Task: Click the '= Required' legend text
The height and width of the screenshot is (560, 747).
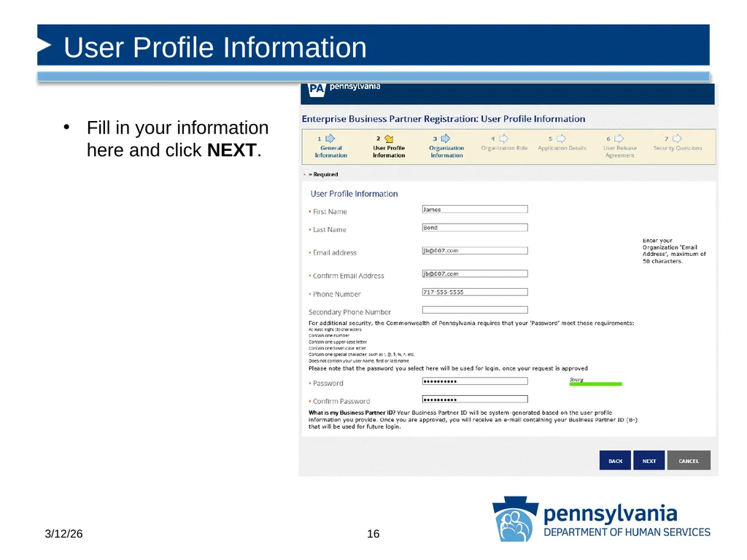Action: (323, 174)
